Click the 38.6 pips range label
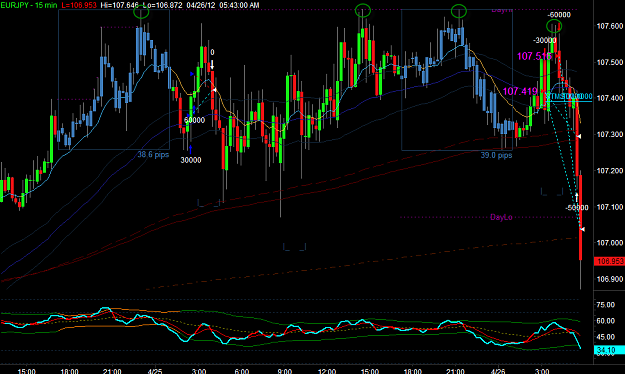625x374 pixels. point(153,155)
